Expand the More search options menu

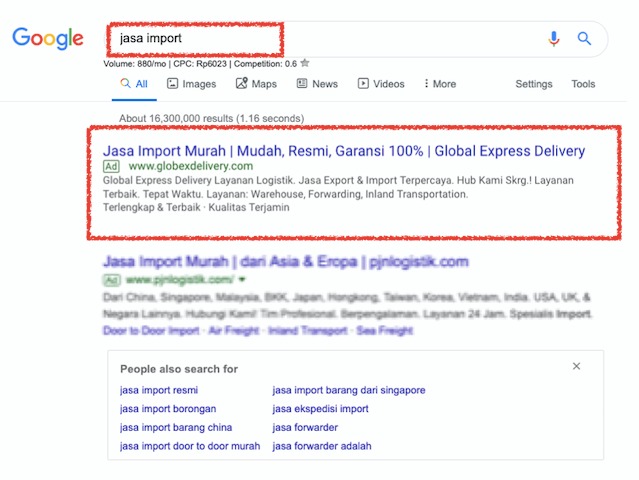[440, 84]
